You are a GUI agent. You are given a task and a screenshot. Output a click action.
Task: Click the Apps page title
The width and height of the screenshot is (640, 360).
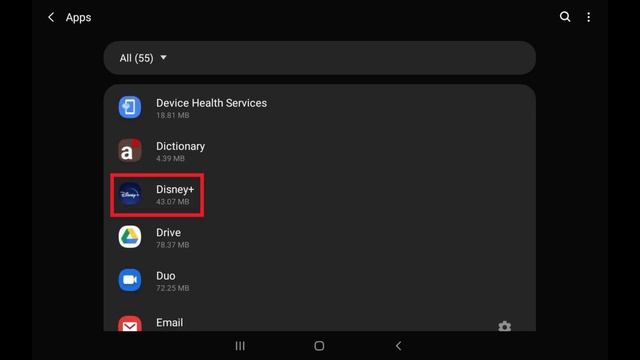pos(78,18)
